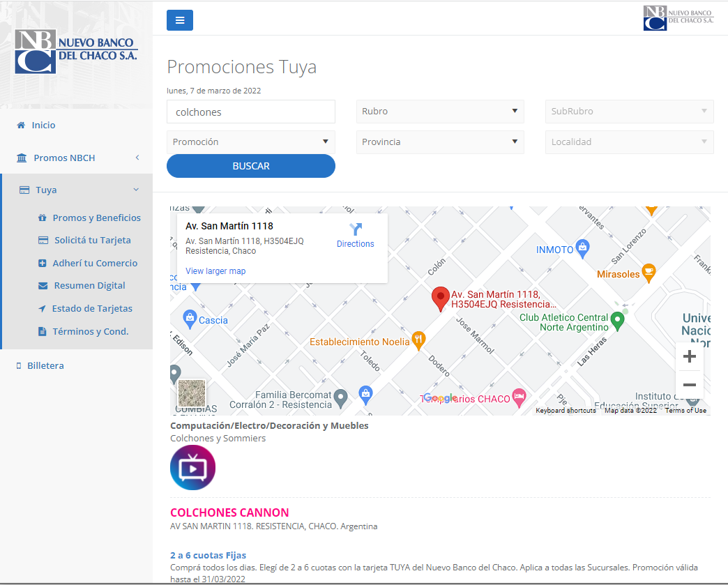Click the gift icon beside Promos y Beneficios

(x=43, y=218)
